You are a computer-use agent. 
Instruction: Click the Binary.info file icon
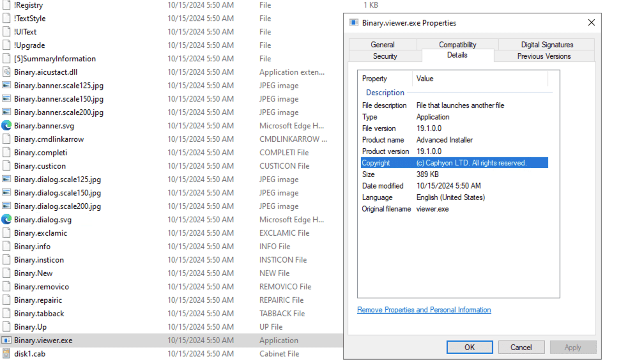pyautogui.click(x=6, y=247)
